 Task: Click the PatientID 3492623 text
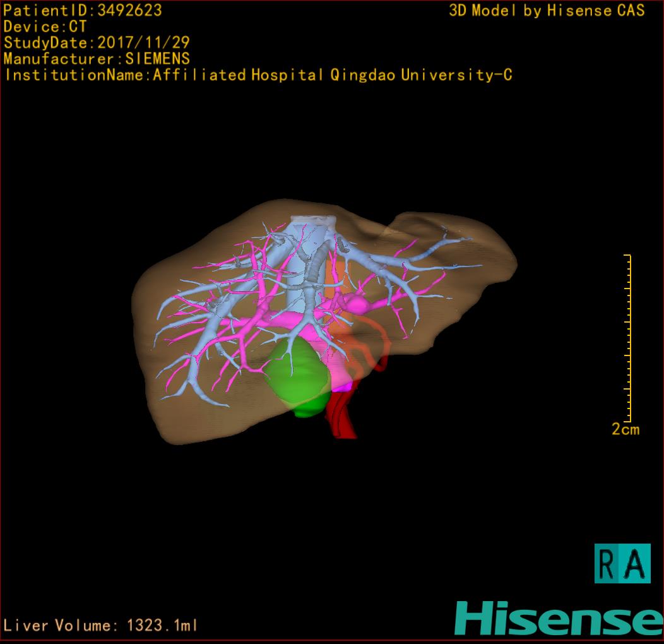tap(83, 10)
